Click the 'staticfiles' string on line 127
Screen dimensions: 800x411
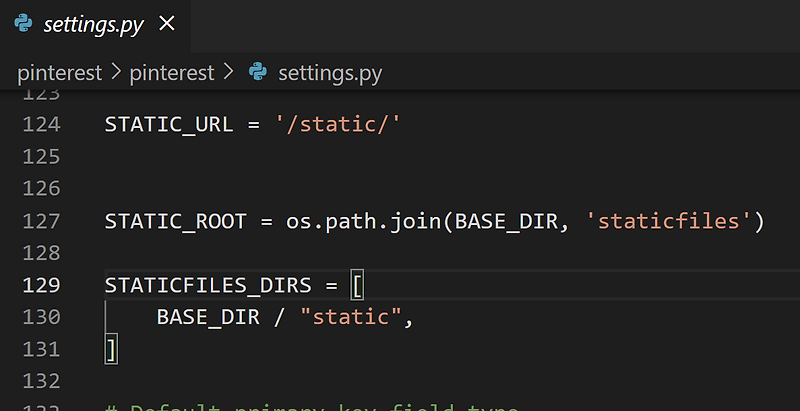point(668,222)
